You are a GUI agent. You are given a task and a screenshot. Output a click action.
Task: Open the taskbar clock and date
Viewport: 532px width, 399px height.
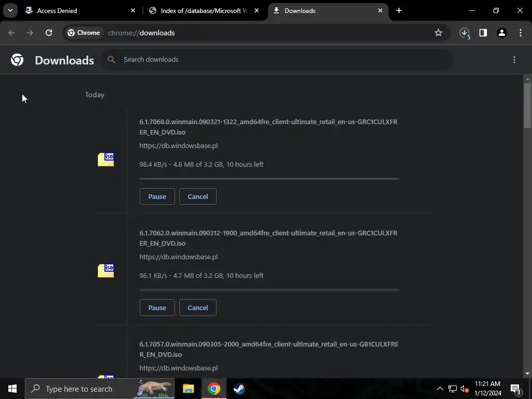[487, 389]
